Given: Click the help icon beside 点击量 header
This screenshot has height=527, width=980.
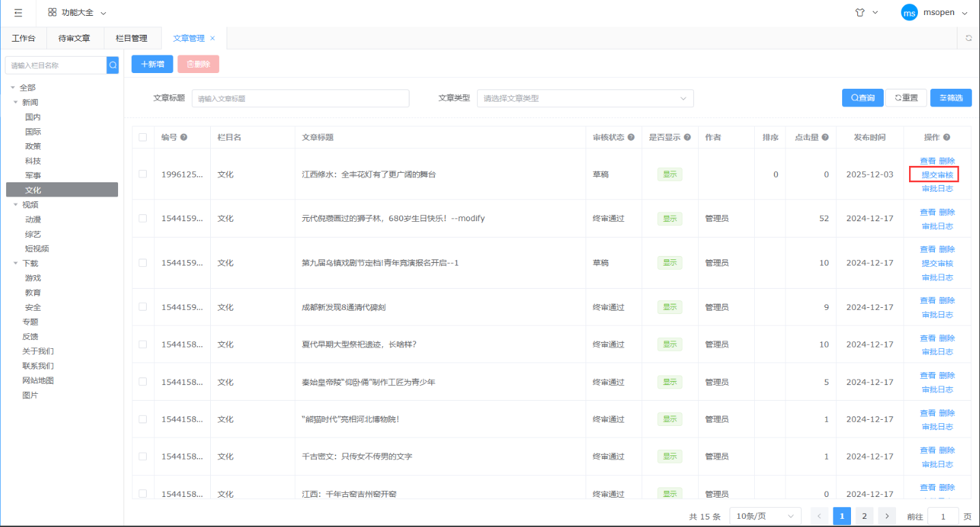Looking at the screenshot, I should point(825,137).
